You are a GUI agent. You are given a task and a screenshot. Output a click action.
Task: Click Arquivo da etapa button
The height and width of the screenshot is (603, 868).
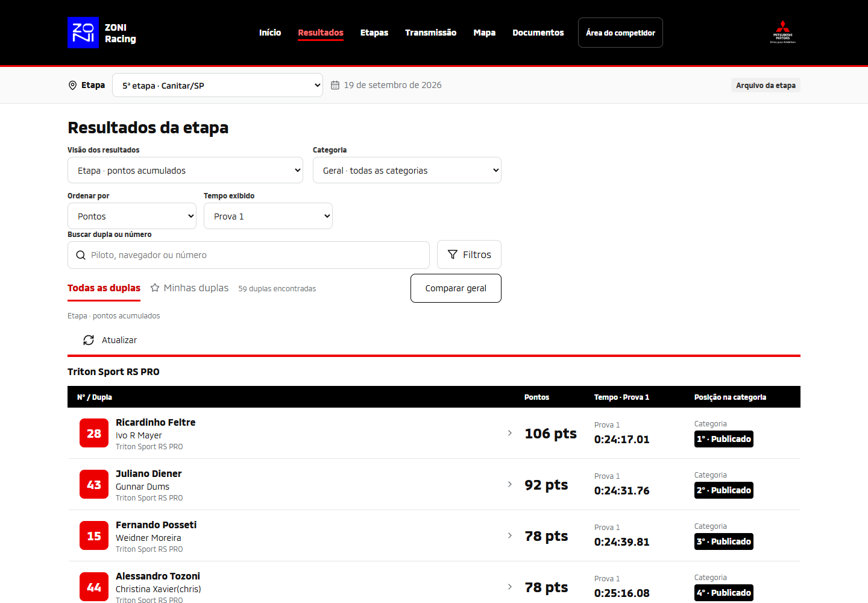coord(766,85)
